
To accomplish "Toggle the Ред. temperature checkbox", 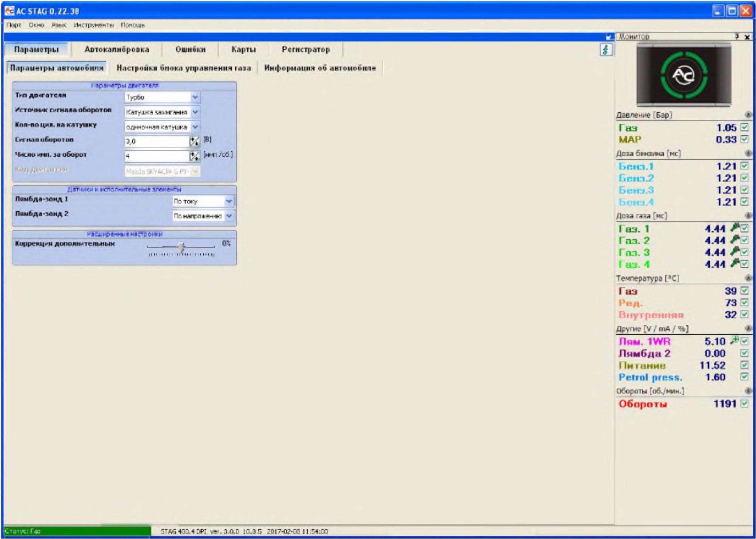I will point(745,302).
